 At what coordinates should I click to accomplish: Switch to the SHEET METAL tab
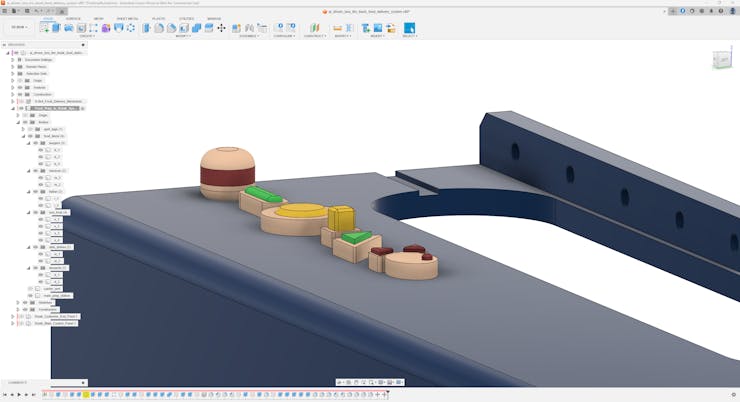point(128,18)
